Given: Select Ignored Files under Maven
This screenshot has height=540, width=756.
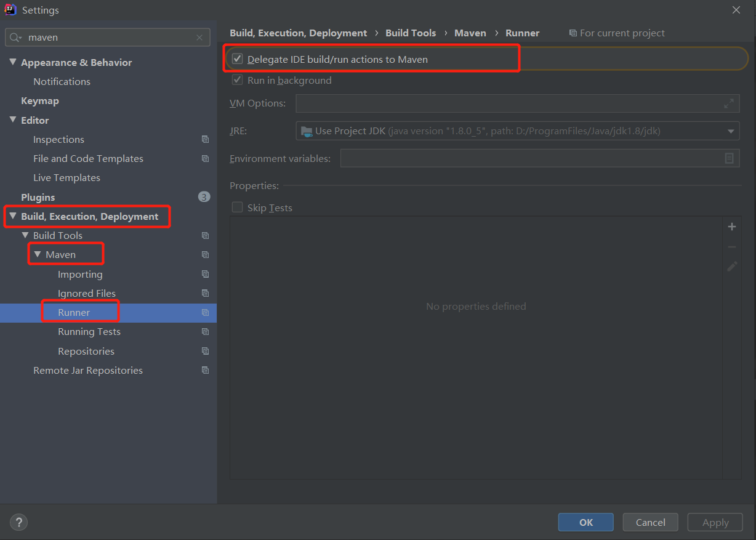Looking at the screenshot, I should (x=87, y=294).
